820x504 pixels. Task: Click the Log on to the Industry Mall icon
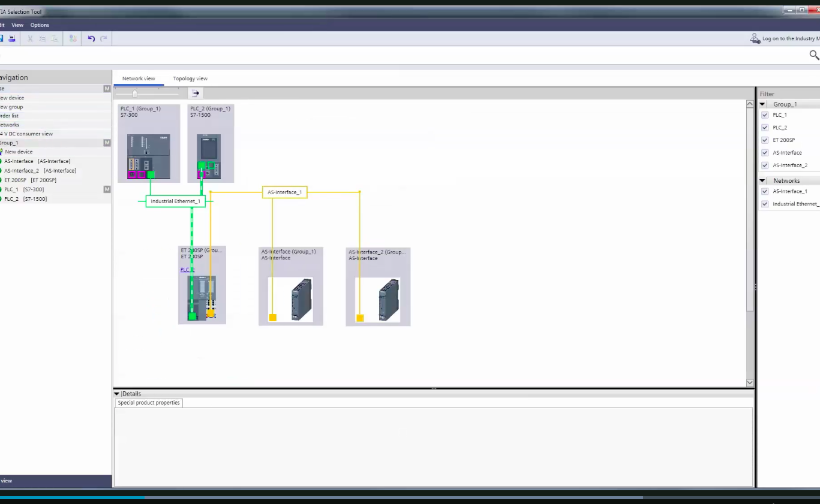click(755, 37)
